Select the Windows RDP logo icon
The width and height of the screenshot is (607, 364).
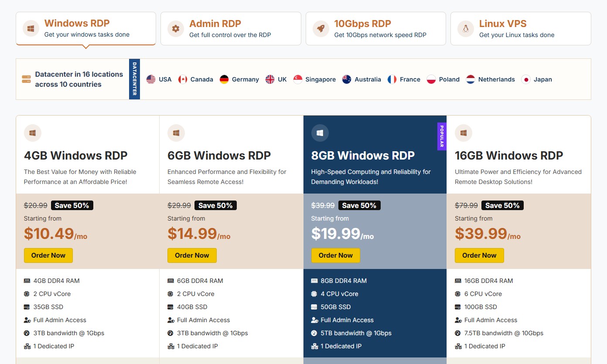pos(31,28)
